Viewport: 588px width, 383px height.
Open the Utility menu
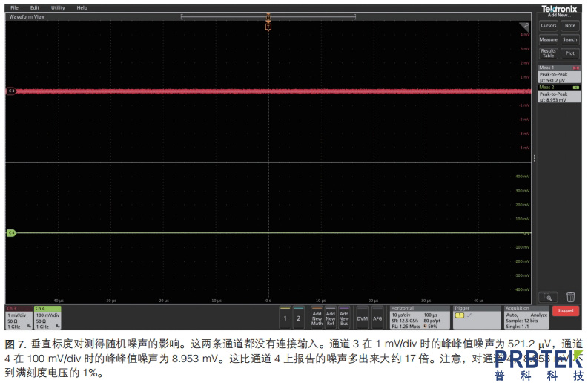point(58,7)
